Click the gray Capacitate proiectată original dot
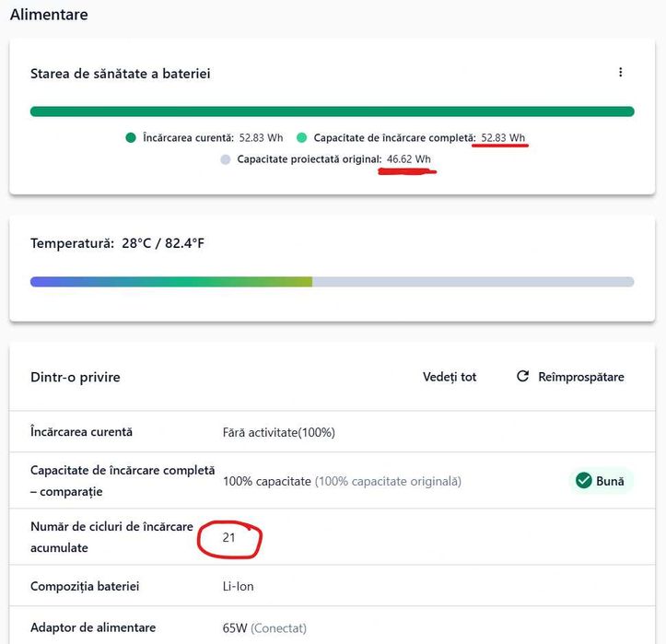Screen dimensions: 666x644 coord(226,159)
